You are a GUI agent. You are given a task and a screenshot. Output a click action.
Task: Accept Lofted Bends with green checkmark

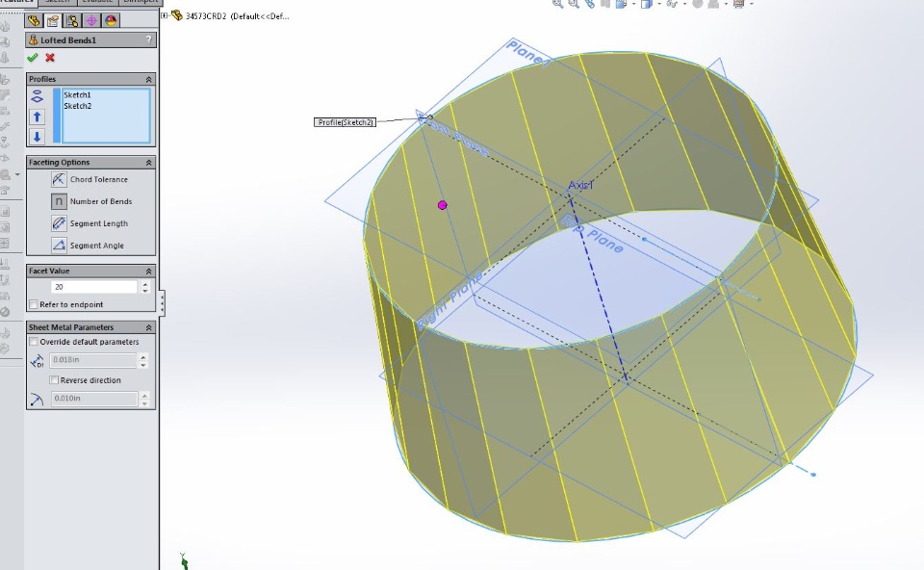click(33, 57)
